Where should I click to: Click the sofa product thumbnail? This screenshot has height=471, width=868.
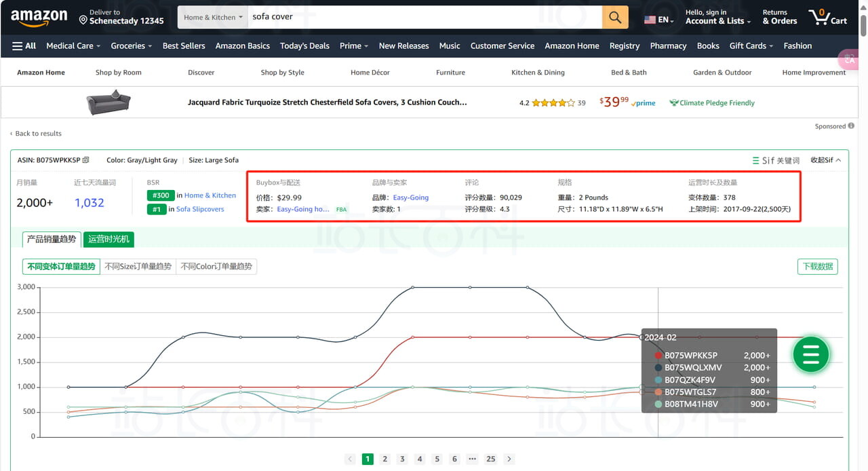point(108,102)
